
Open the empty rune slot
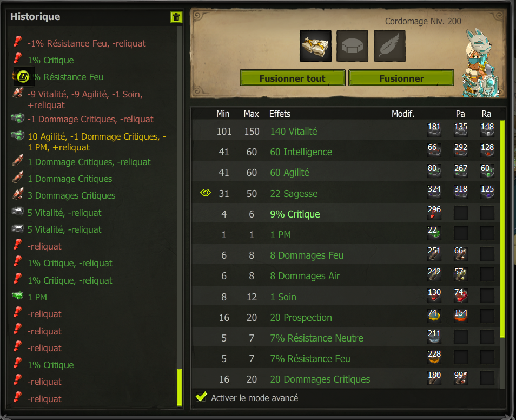point(352,46)
